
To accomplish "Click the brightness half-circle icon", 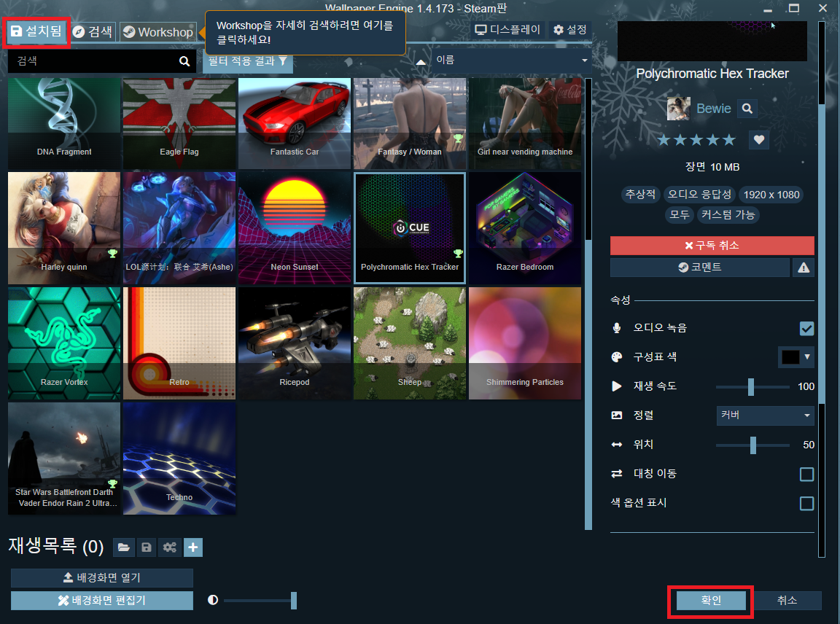I will tap(213, 600).
